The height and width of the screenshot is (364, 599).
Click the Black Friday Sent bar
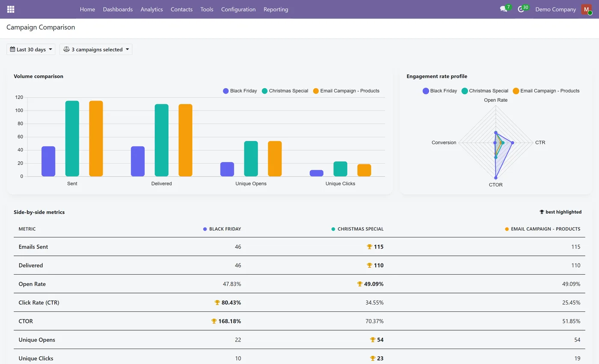click(x=48, y=161)
